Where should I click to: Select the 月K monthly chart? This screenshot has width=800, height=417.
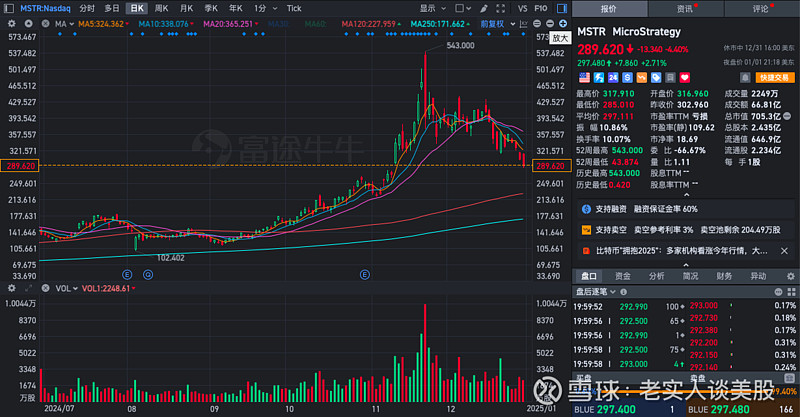point(187,8)
